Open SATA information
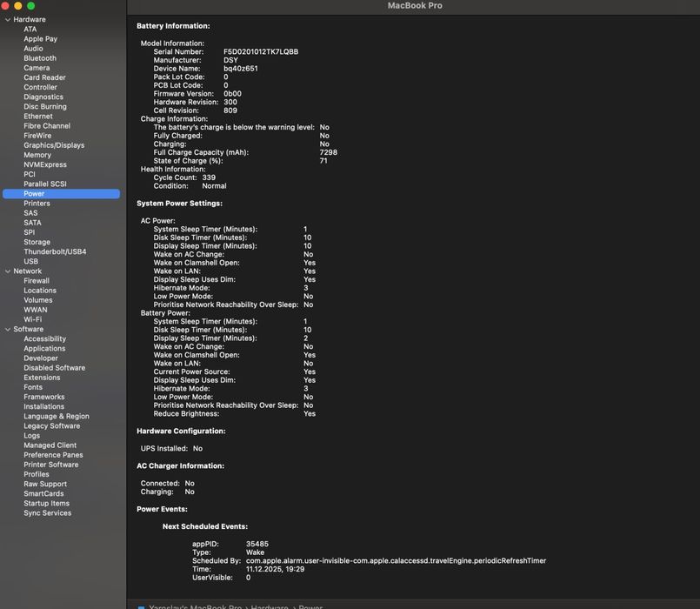 click(x=32, y=223)
